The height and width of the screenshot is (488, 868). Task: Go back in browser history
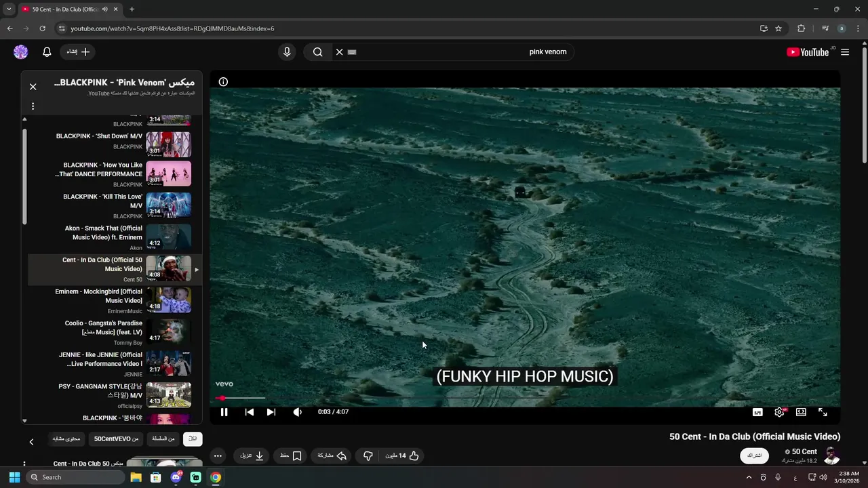click(x=9, y=28)
